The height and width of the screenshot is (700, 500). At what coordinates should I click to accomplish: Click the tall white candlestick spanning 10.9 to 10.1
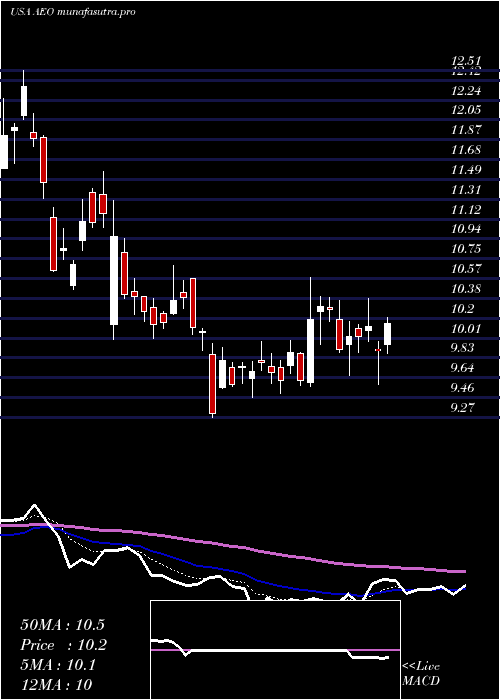114,280
